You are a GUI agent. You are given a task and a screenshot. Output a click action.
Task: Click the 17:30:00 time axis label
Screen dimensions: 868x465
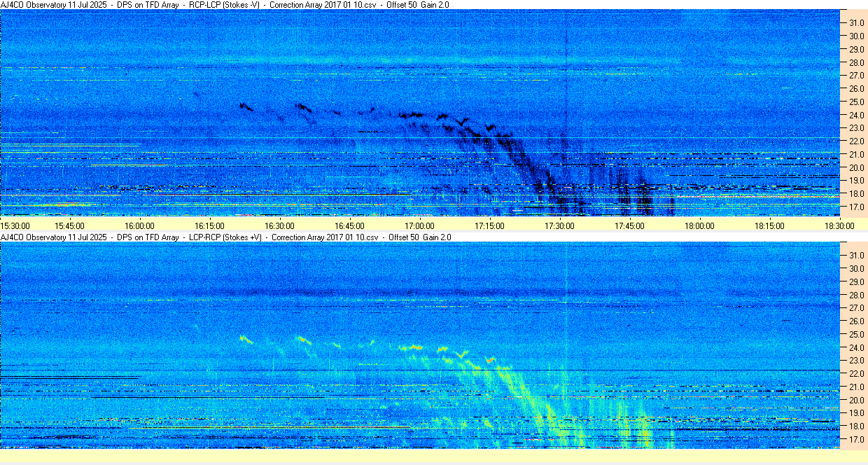click(x=559, y=225)
